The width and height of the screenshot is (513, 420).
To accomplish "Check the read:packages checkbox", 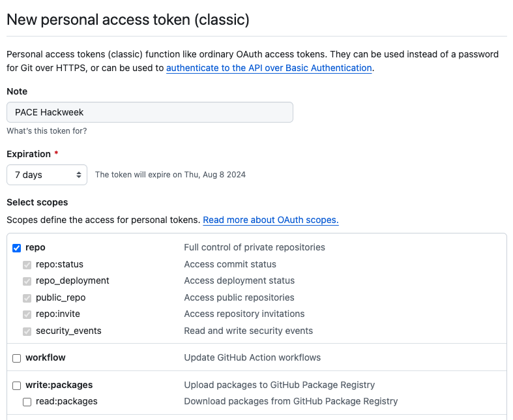I will click(27, 402).
